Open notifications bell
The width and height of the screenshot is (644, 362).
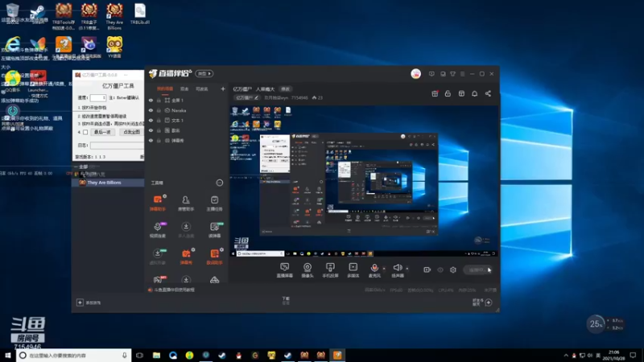(x=475, y=93)
